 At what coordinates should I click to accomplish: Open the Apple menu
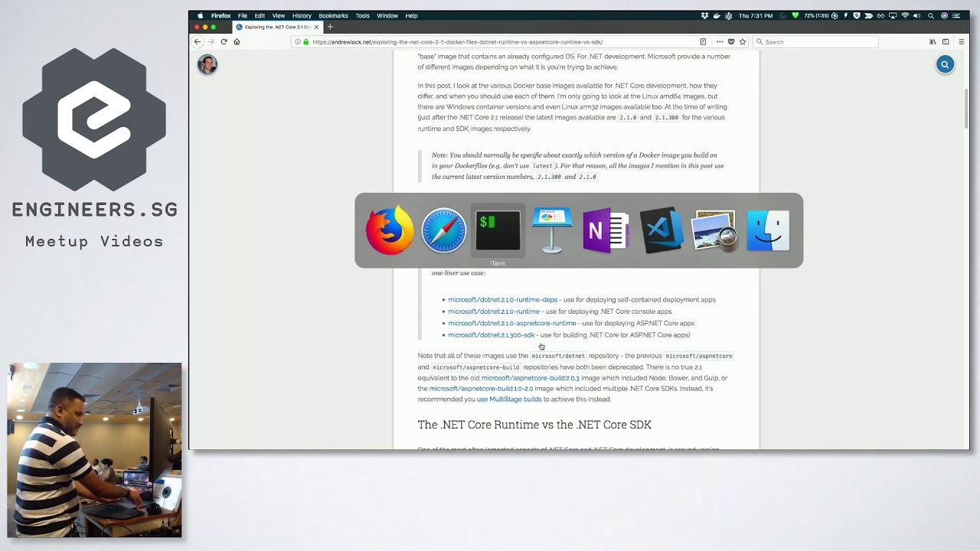coord(201,15)
